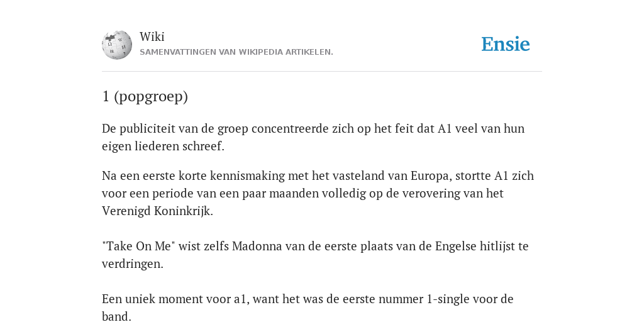Click the Wiki author name
The image size is (644, 322).
tap(152, 36)
